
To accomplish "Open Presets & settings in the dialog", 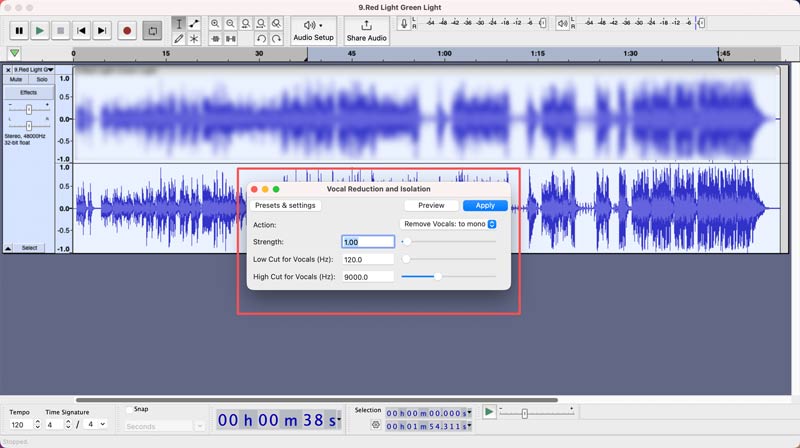I will click(285, 205).
